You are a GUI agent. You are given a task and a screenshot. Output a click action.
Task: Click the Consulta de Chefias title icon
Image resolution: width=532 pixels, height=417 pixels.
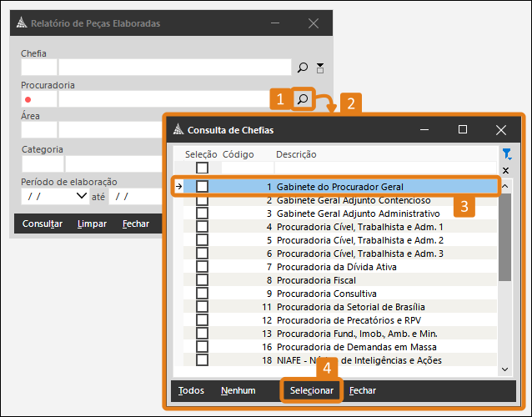pyautogui.click(x=177, y=130)
